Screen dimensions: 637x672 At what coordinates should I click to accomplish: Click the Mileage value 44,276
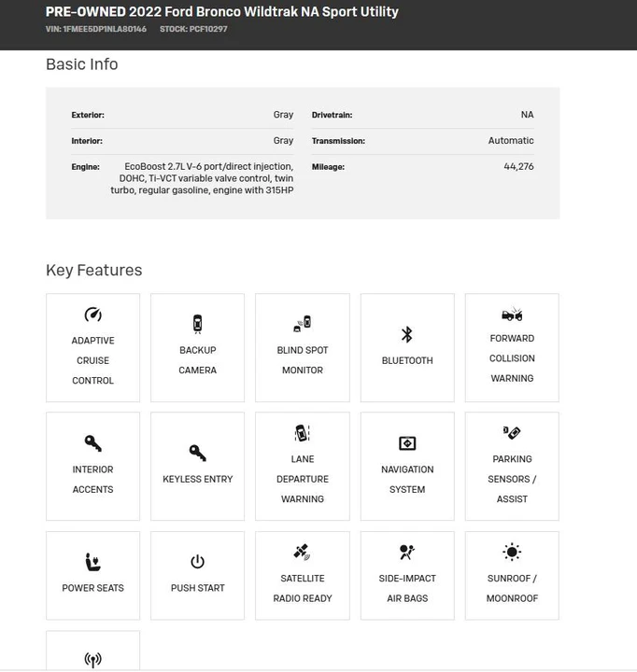pyautogui.click(x=518, y=166)
